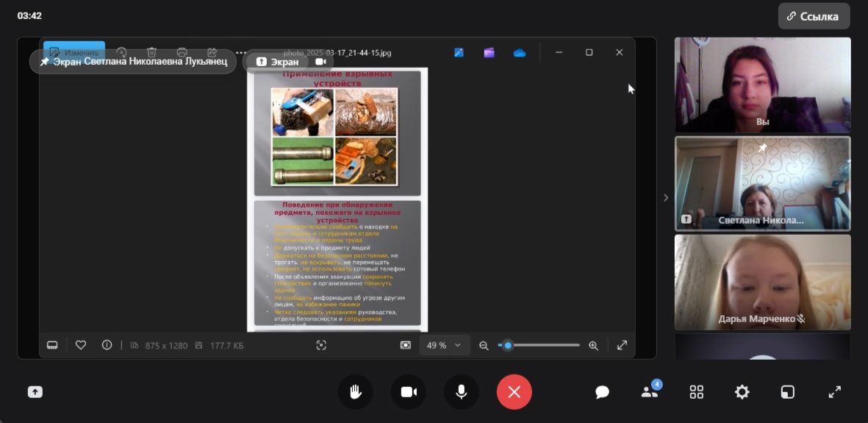Screen dimensions: 868x423
Task: Expand the call to full screen
Action: (x=834, y=392)
